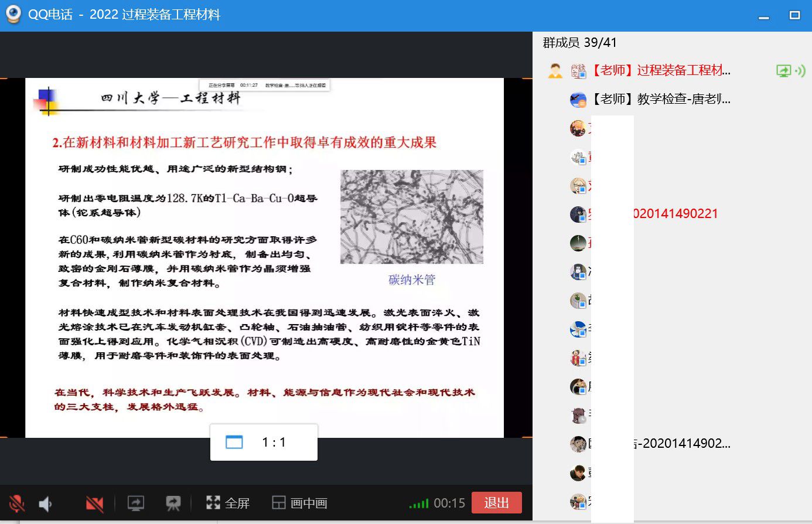Enter fullscreen with 全屏
The height and width of the screenshot is (524, 812).
click(228, 503)
